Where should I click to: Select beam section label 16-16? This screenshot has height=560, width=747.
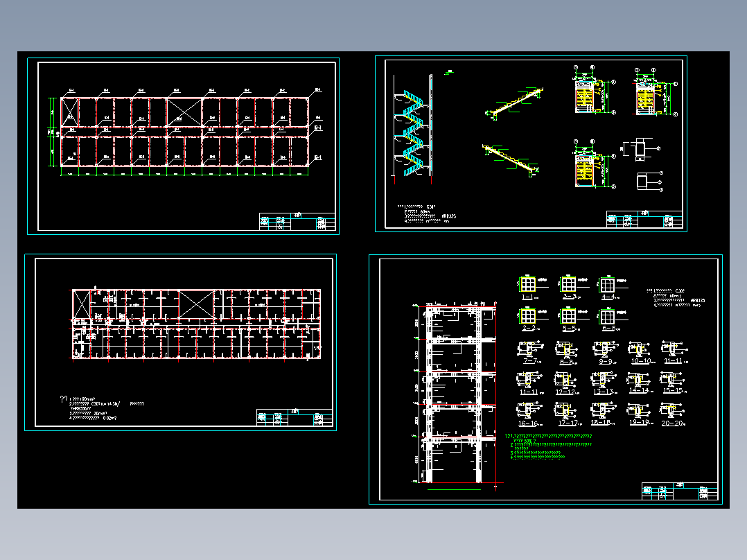coord(529,423)
